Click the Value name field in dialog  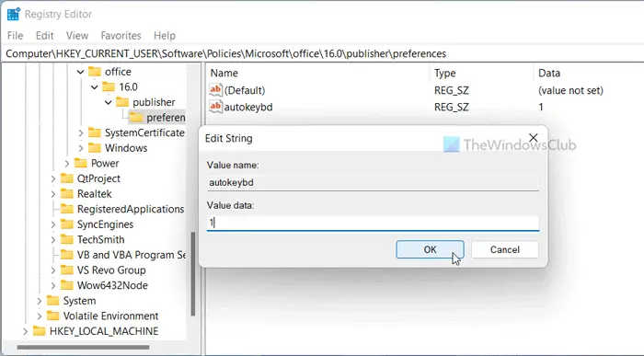373,183
